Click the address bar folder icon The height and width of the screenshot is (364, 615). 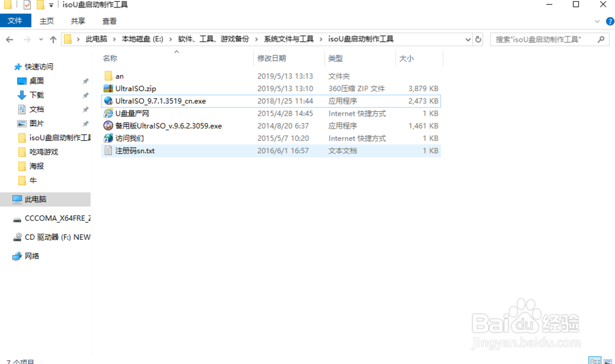68,39
